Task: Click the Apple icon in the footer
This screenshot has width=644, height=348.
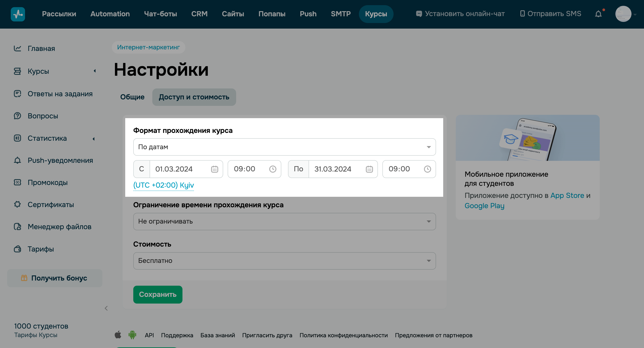Action: pyautogui.click(x=118, y=335)
